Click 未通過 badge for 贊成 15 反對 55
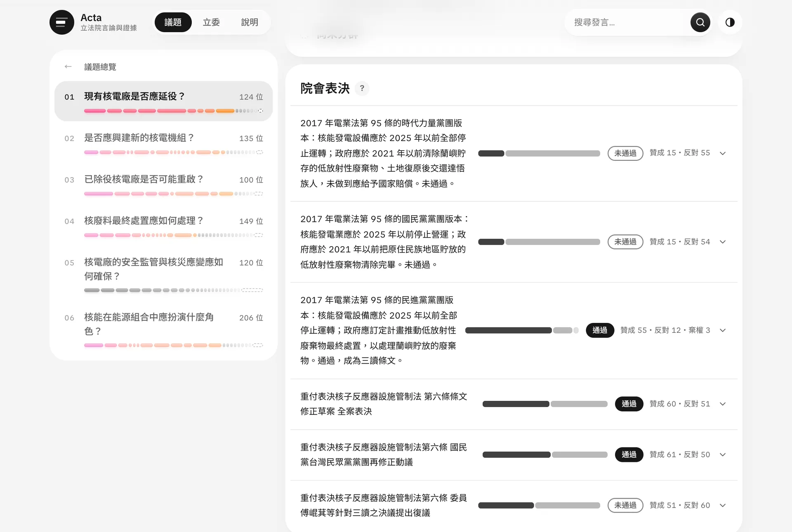The height and width of the screenshot is (532, 792). coord(625,153)
